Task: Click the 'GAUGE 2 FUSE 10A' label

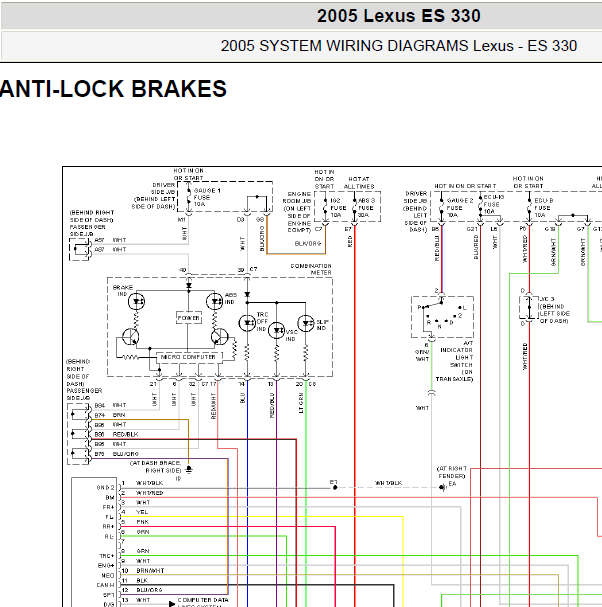Action: [460, 207]
